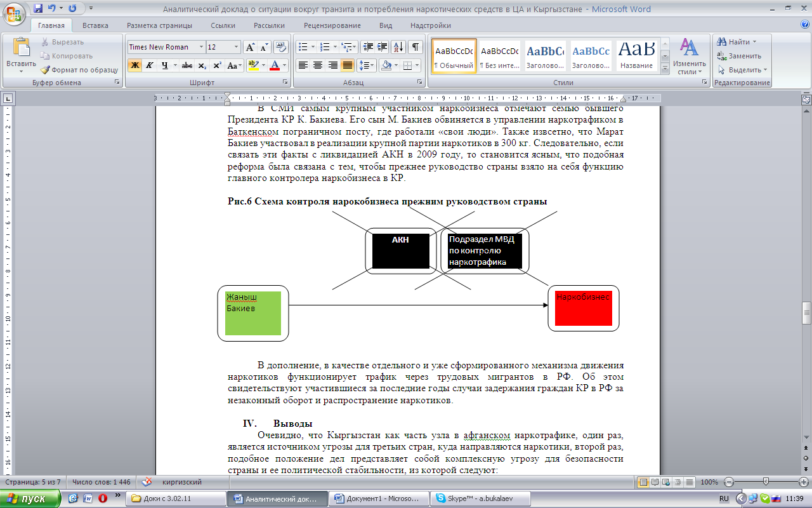Increase font size with grow icon
This screenshot has height=508, width=812.
pyautogui.click(x=250, y=47)
